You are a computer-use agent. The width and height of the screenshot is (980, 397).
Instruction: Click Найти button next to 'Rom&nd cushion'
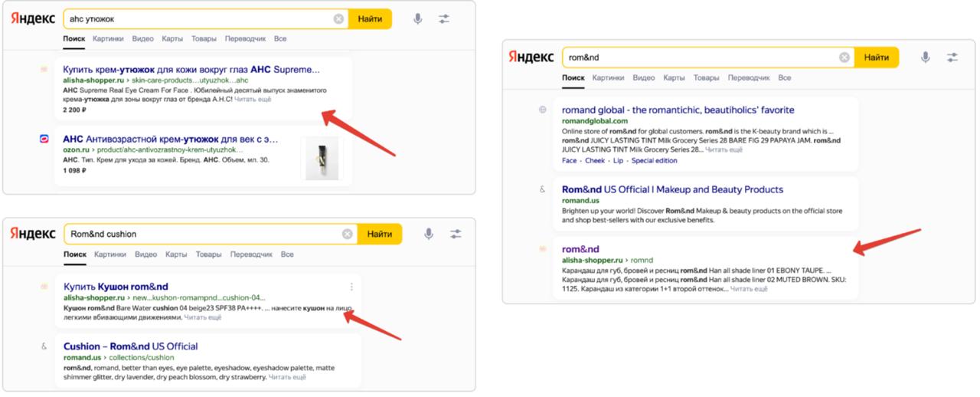[380, 234]
